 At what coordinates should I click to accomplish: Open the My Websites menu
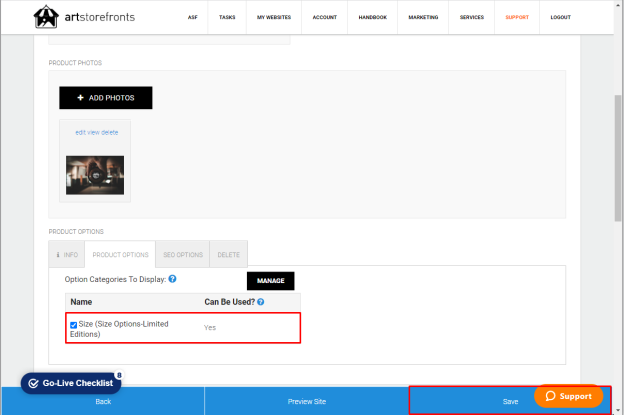[x=274, y=17]
